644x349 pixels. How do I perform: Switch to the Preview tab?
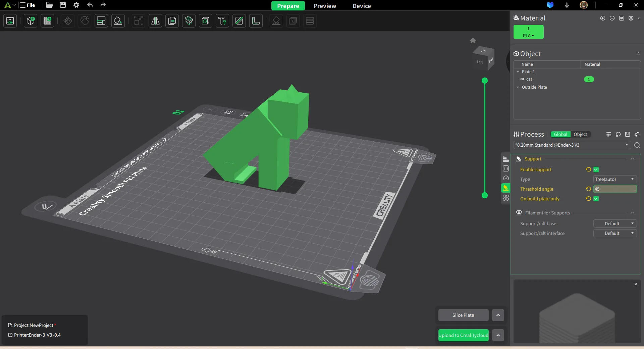point(325,6)
